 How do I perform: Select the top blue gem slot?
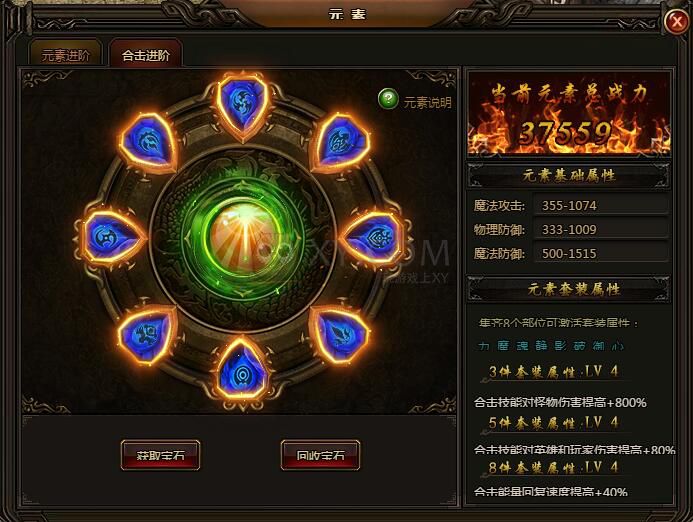243,105
